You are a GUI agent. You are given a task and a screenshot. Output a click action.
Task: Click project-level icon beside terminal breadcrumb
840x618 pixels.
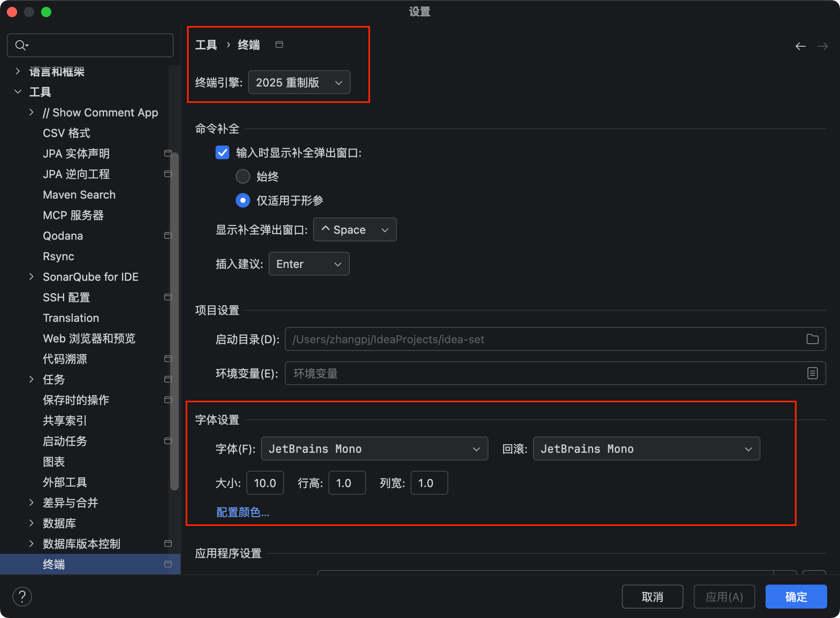click(279, 45)
